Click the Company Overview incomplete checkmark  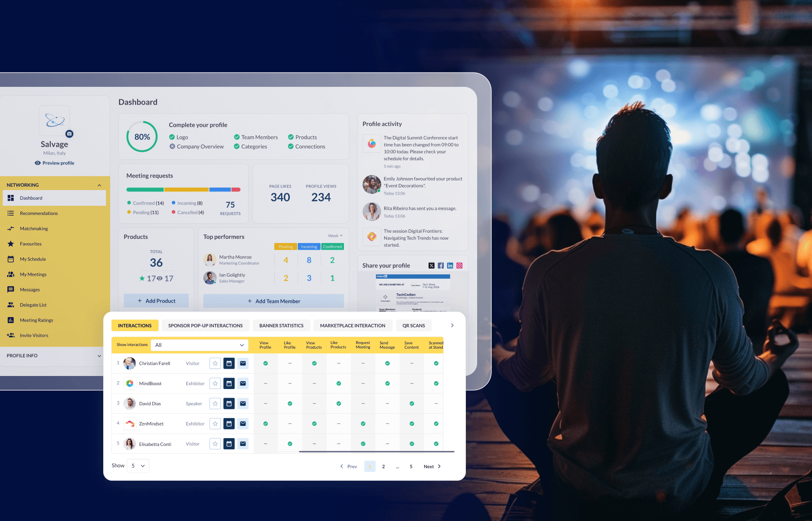(x=172, y=147)
